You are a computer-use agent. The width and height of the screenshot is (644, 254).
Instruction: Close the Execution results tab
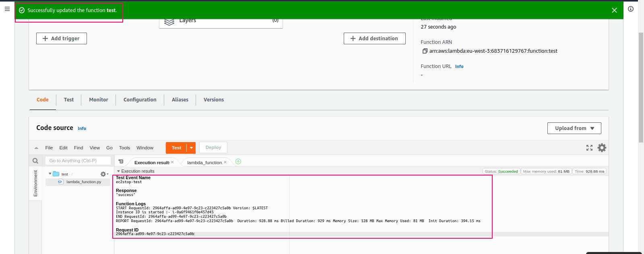(172, 162)
